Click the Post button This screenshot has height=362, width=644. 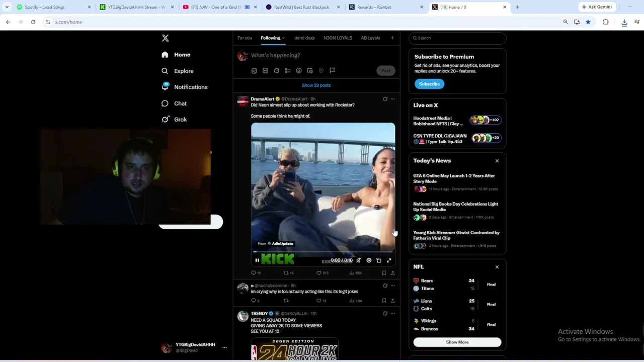386,71
